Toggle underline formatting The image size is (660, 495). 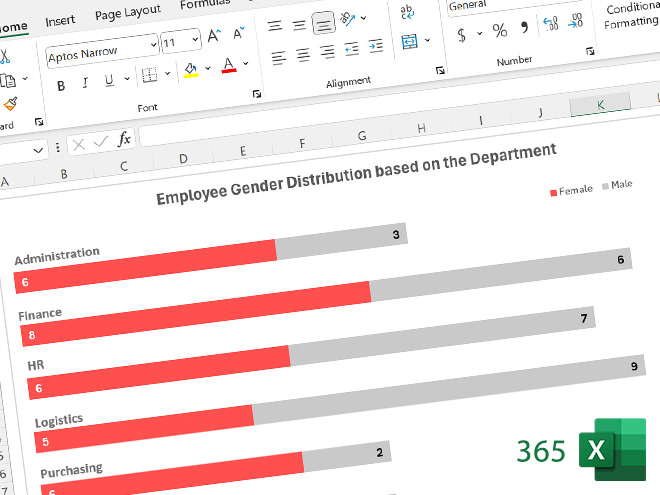[110, 81]
